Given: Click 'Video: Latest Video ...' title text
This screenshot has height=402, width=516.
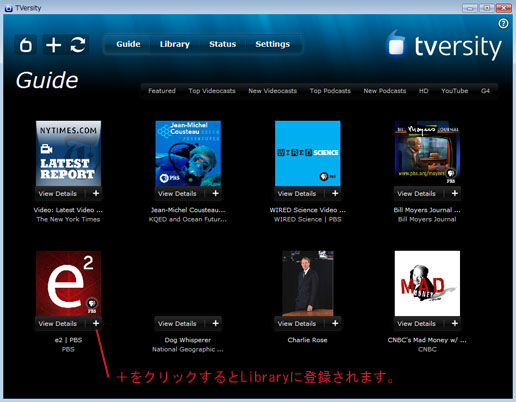Looking at the screenshot, I should click(68, 210).
